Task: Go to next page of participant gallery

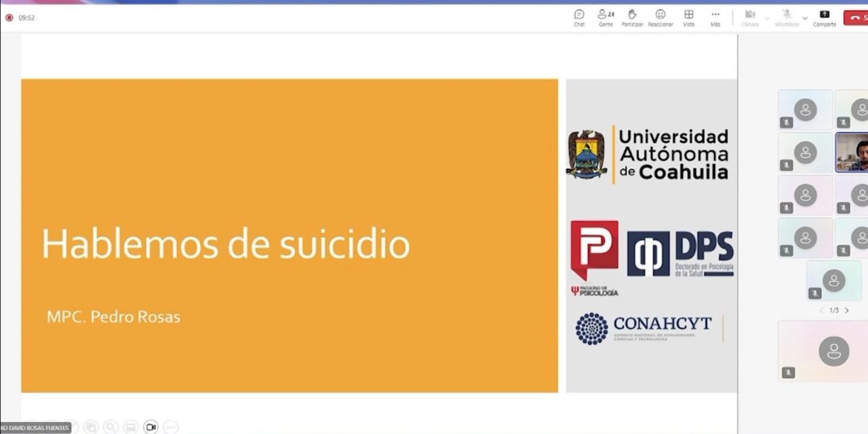Action: point(847,311)
